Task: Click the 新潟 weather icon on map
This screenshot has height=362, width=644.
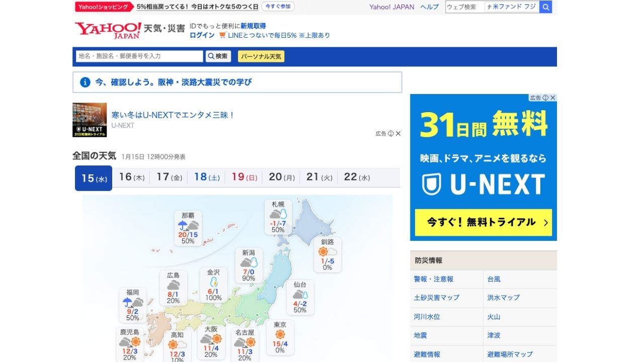Action: pos(249,262)
